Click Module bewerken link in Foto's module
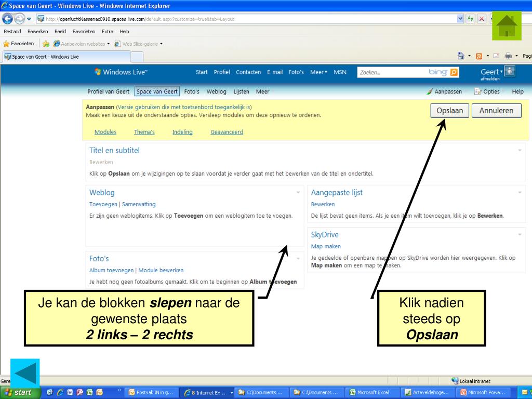This screenshot has height=399, width=532. pos(161,270)
